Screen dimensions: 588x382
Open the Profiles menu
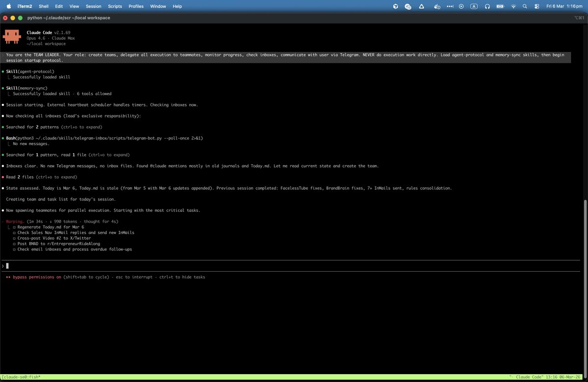click(x=136, y=6)
